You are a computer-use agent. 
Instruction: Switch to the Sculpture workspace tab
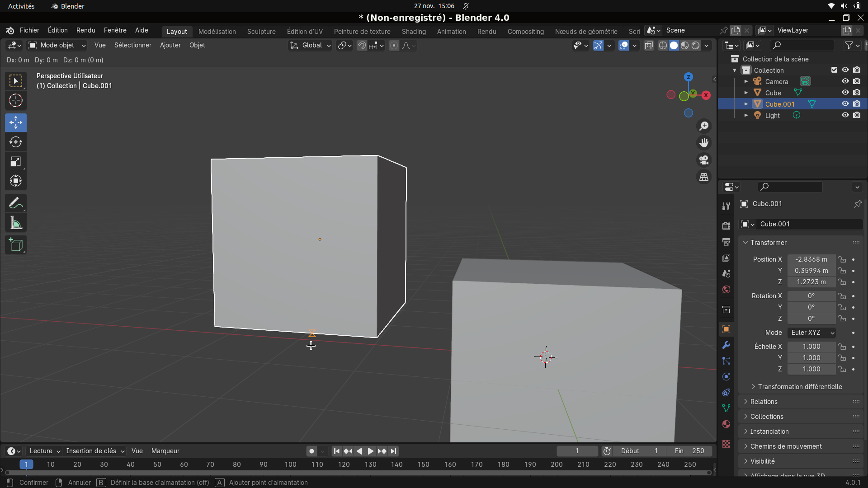point(261,32)
